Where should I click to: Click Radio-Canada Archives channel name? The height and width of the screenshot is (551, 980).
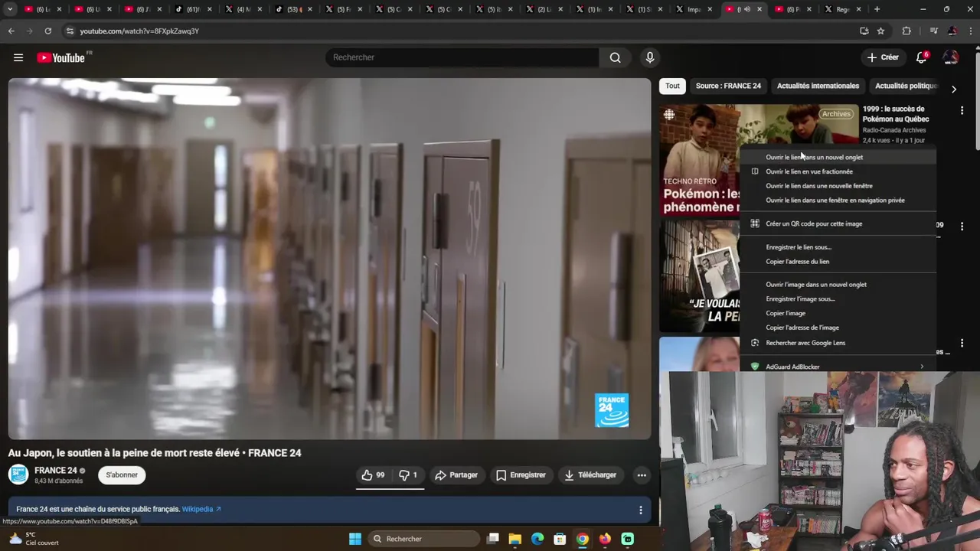pos(894,130)
